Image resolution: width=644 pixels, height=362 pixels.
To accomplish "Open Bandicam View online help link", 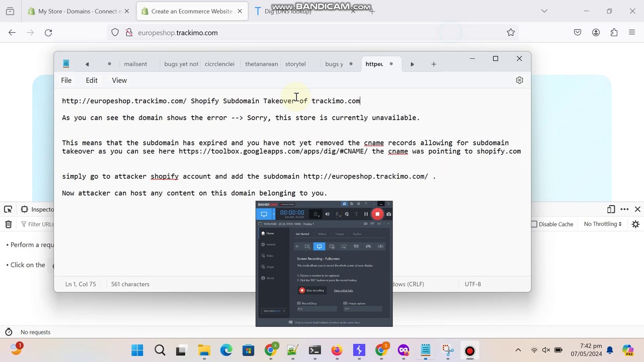I will click(x=344, y=291).
